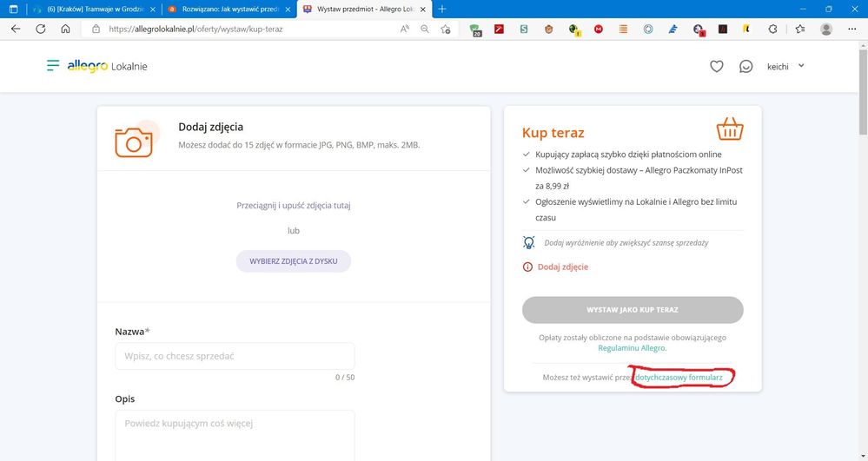Open messages via the chat bubble icon
868x461 pixels.
pyautogui.click(x=745, y=66)
